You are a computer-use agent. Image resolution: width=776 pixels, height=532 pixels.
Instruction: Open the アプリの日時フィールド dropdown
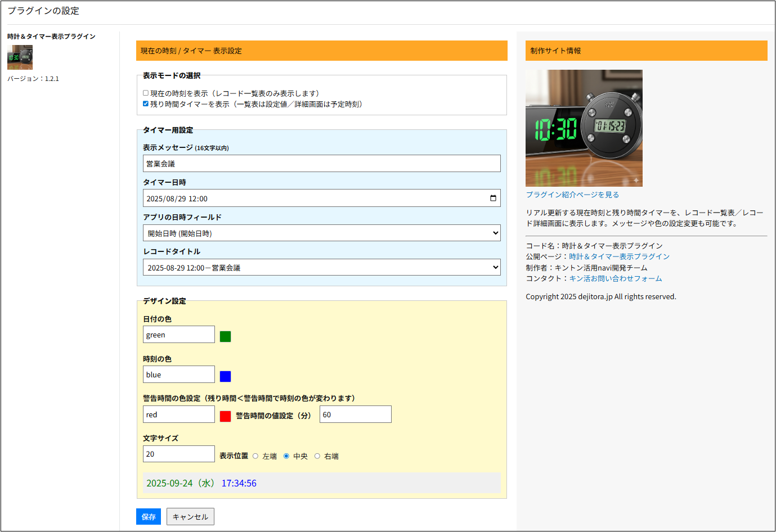point(321,233)
